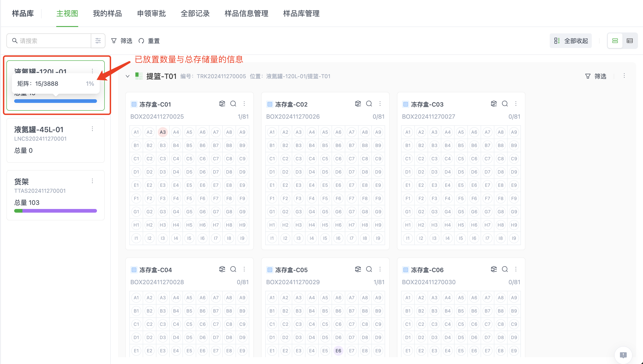Open the three-dot menu of 液氮罐-45L-01
This screenshot has width=643, height=364.
pos(92,129)
